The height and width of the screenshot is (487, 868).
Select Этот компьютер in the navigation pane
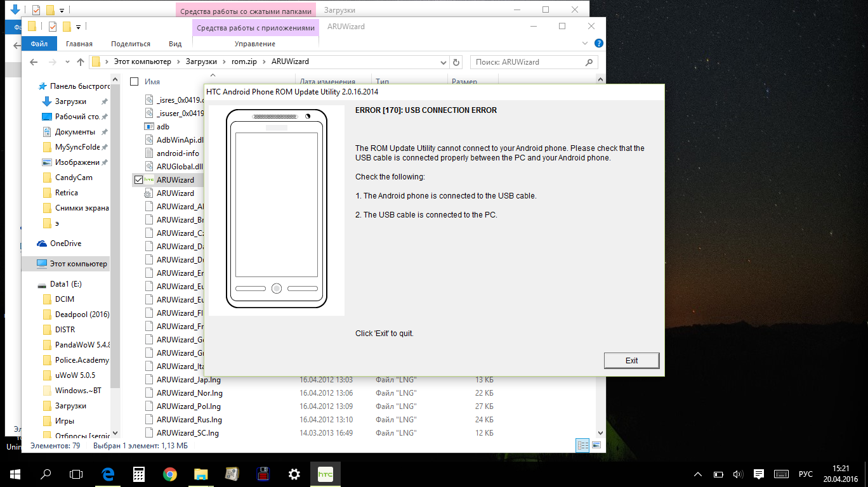[x=78, y=264]
